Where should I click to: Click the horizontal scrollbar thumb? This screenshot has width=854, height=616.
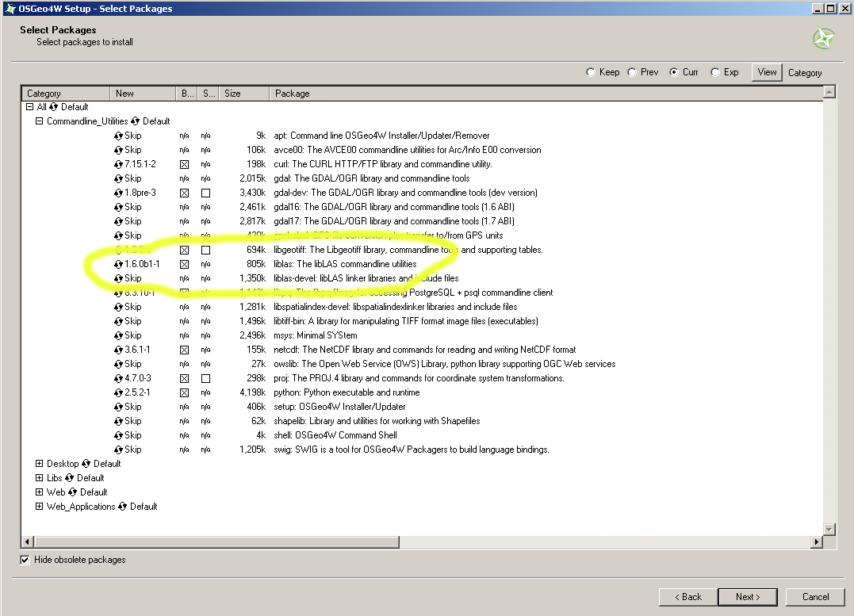click(216, 542)
